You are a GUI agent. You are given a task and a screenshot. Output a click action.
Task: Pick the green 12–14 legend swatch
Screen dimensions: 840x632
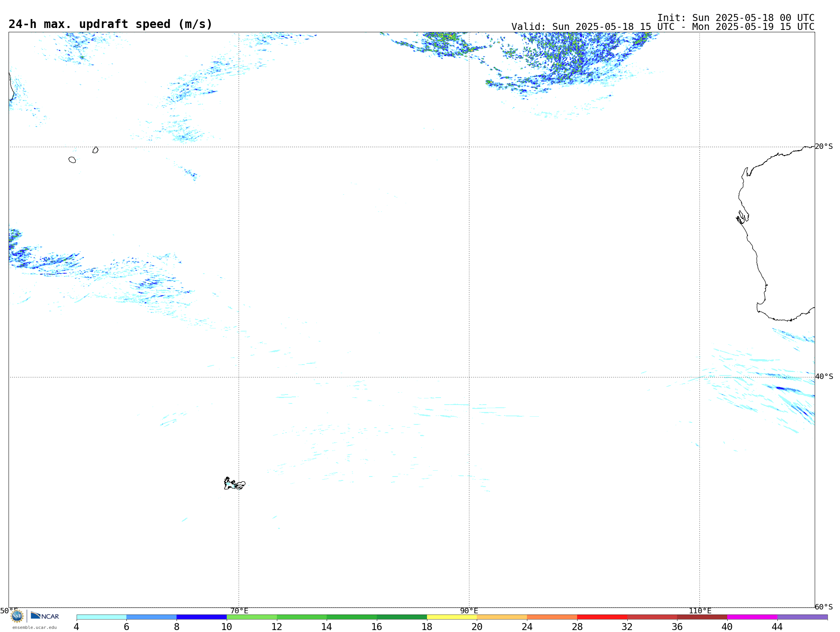302,617
